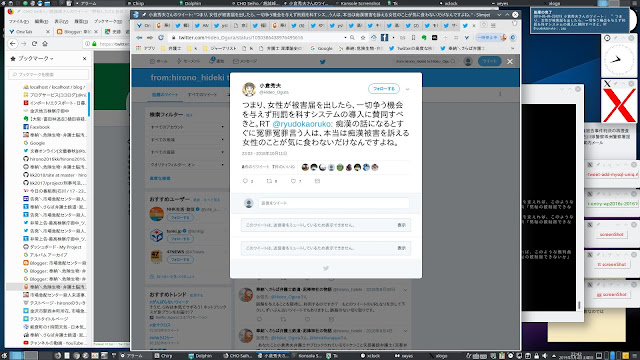640x360 pixels.
Task: Click profile avatar icon in Twitter header
Action: [468, 61]
